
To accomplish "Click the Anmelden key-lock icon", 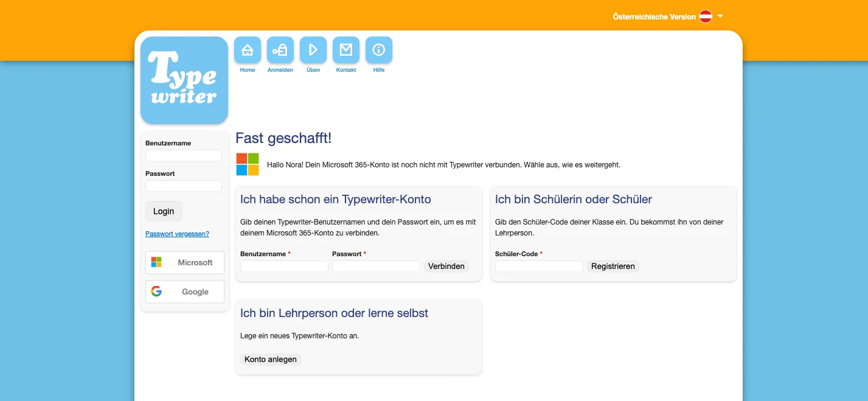I will point(280,50).
